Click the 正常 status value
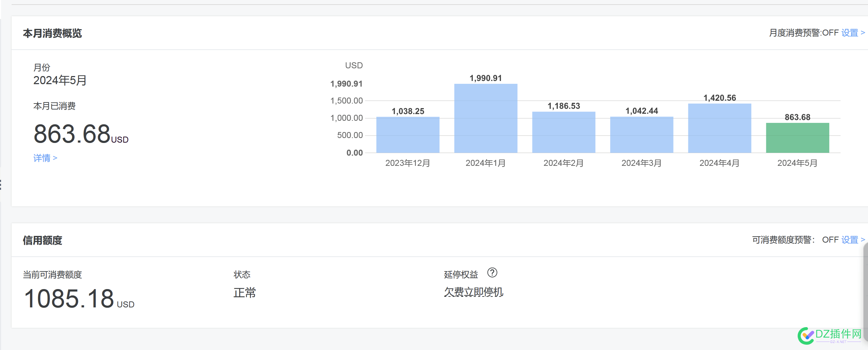Screen dimensions: 868x350 [x=245, y=293]
